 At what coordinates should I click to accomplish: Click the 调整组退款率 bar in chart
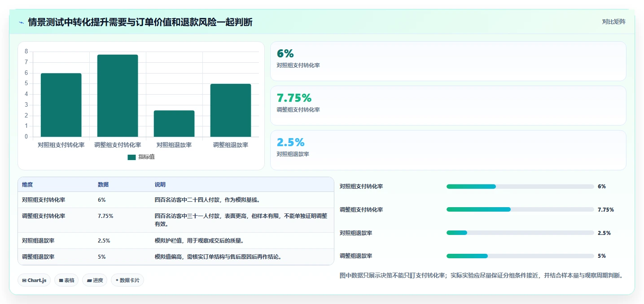click(x=231, y=110)
